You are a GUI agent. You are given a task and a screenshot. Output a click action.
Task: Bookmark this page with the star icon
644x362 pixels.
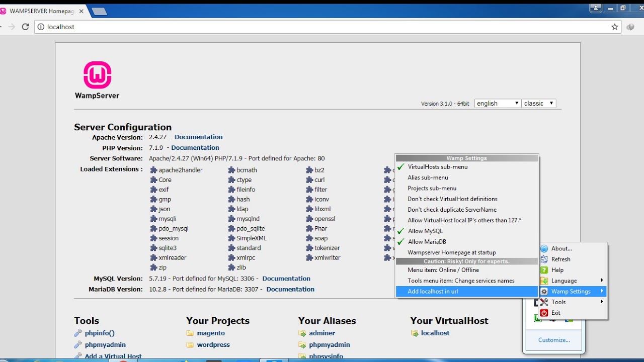click(x=614, y=27)
